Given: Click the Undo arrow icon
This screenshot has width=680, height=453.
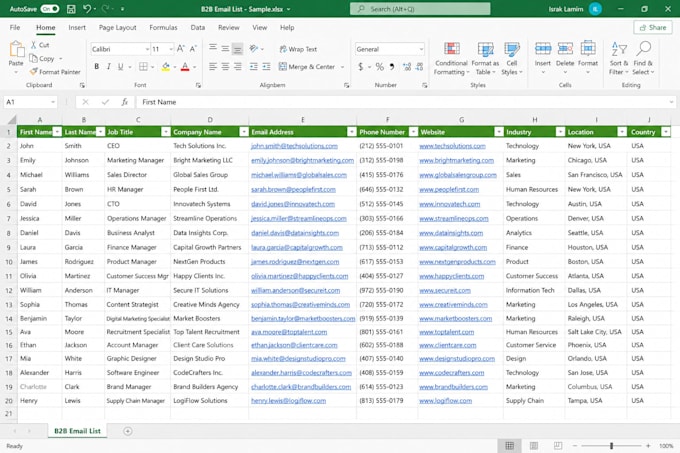Looking at the screenshot, I should tap(87, 9).
